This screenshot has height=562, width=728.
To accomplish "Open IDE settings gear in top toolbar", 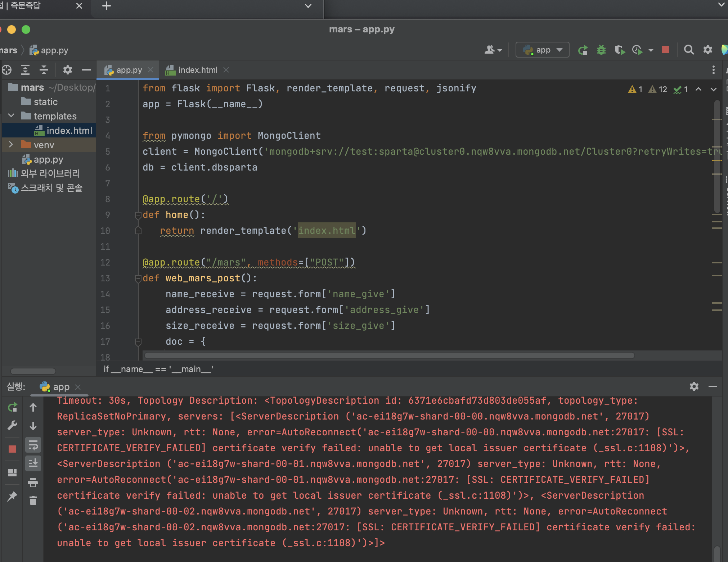I will 708,50.
